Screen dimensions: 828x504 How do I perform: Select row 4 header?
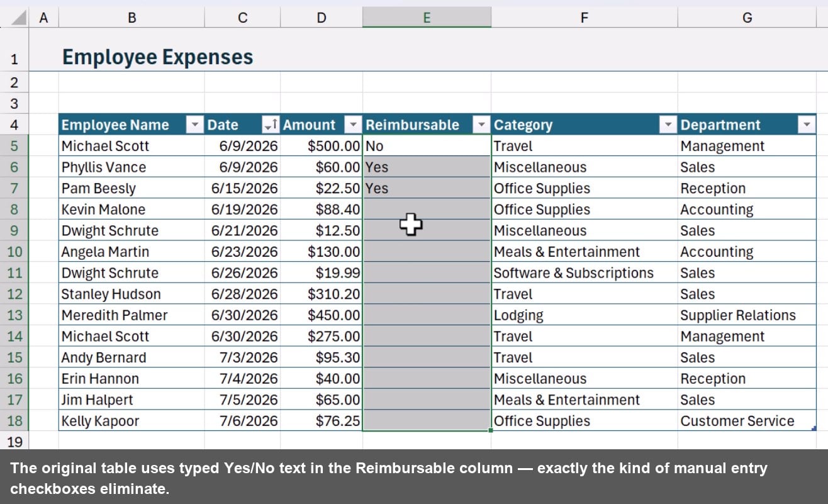pos(14,125)
